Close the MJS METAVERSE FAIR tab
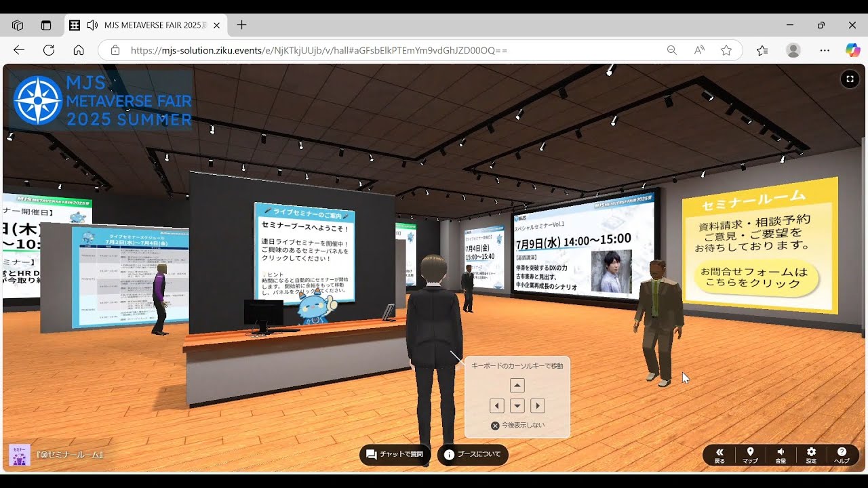This screenshot has height=488, width=868. [216, 25]
